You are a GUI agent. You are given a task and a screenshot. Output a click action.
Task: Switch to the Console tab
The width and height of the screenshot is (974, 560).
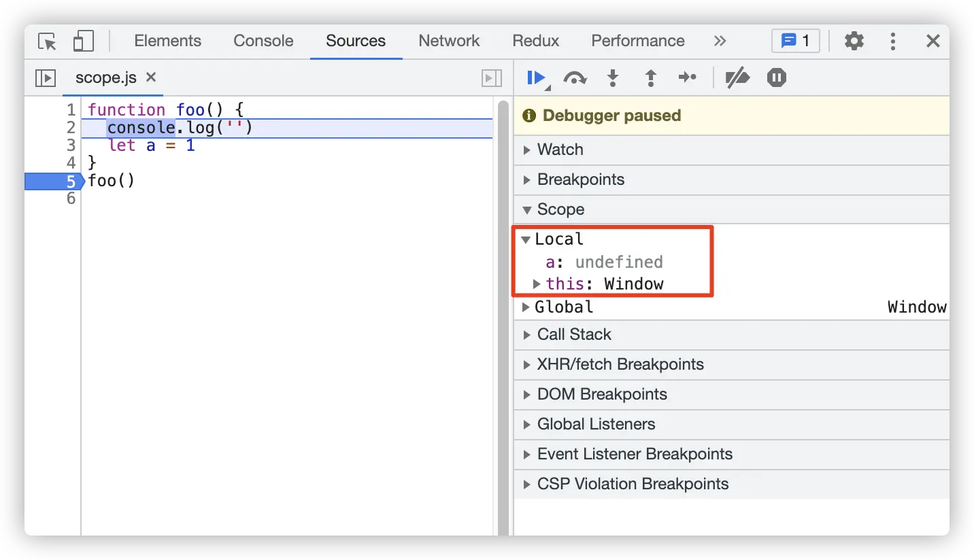[x=263, y=41]
